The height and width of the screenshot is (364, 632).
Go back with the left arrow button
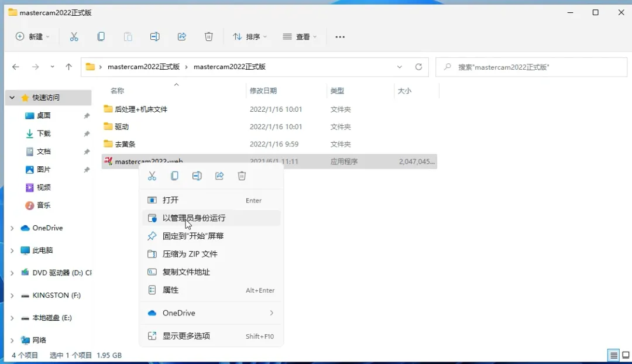click(16, 67)
